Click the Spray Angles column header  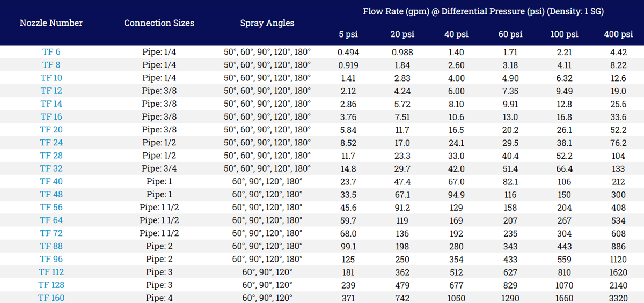[x=267, y=23]
